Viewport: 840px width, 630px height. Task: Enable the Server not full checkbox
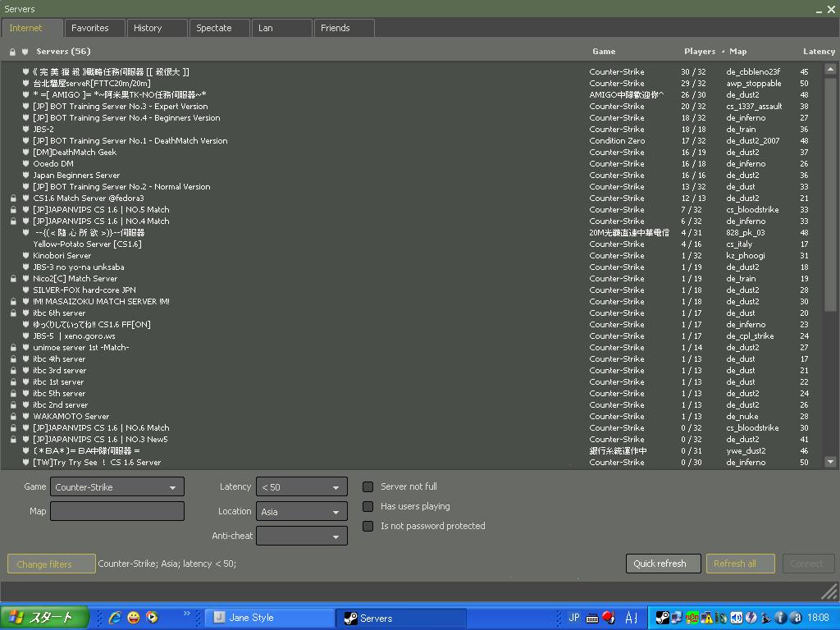point(368,486)
